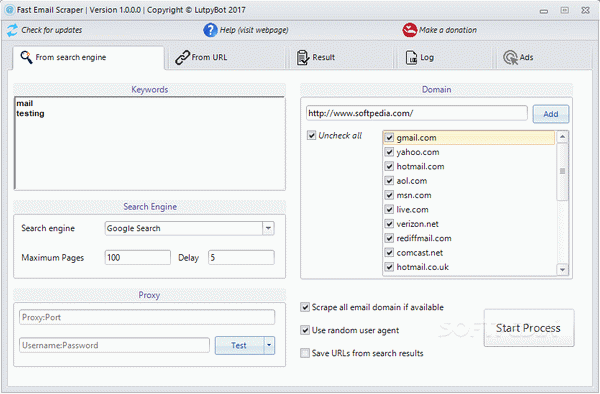
Task: Uncheck the comcast.net domain checkbox
Action: pos(389,253)
